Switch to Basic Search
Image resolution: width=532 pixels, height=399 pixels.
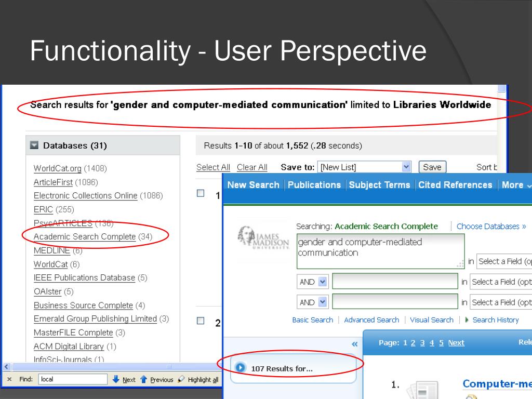312,320
